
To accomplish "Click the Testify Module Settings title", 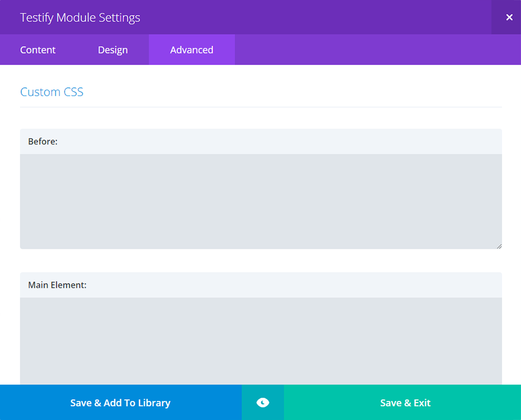I will [x=80, y=17].
